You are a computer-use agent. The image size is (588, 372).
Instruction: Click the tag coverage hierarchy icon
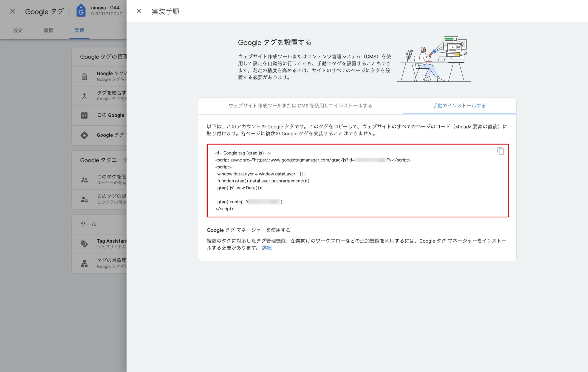pyautogui.click(x=84, y=263)
